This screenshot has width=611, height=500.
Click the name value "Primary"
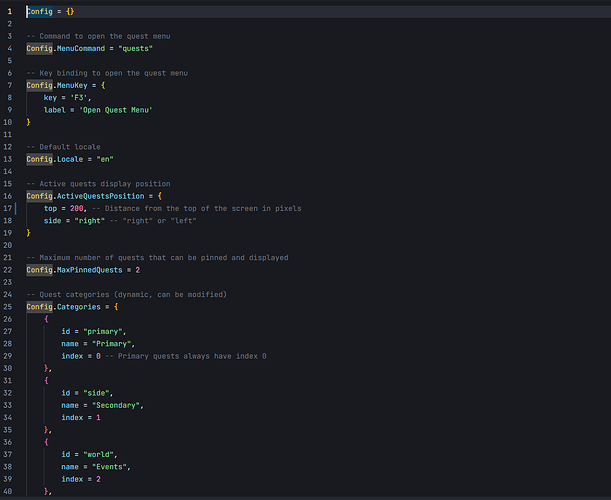(111, 344)
